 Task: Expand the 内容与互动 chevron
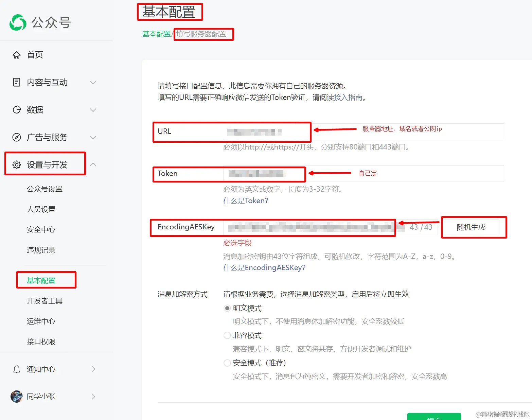click(x=93, y=83)
